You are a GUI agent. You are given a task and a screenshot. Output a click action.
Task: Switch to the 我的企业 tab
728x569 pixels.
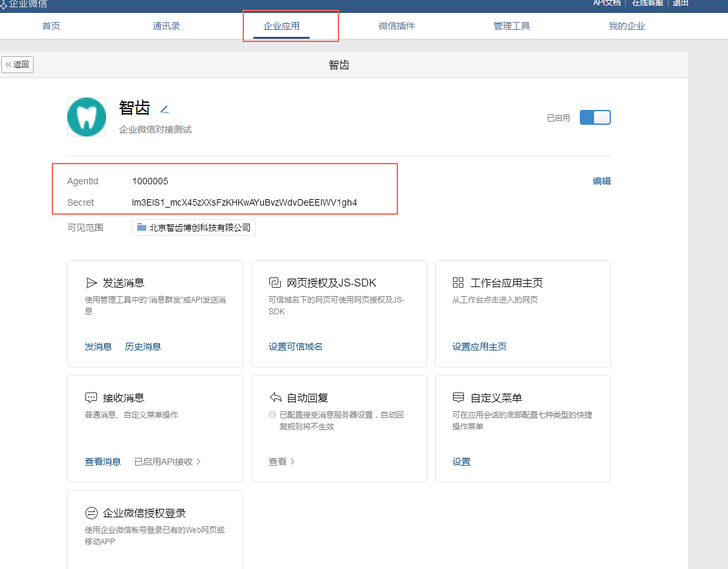click(x=627, y=26)
